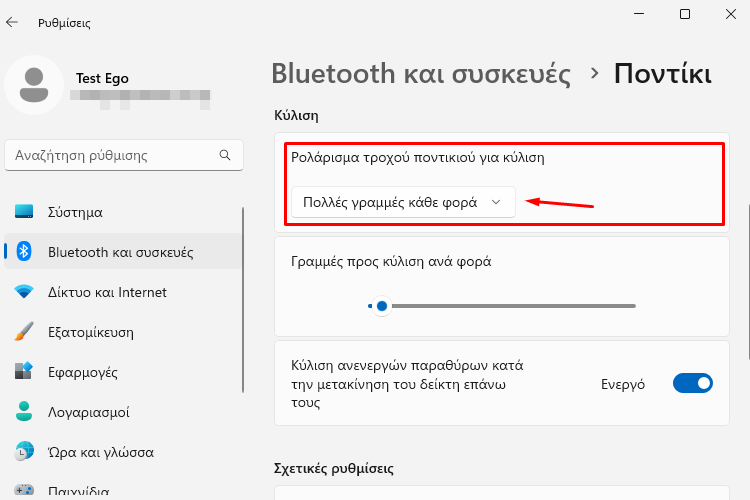Image resolution: width=750 pixels, height=500 pixels.
Task: Click the Bluetooth icon in sidebar
Action: click(24, 251)
